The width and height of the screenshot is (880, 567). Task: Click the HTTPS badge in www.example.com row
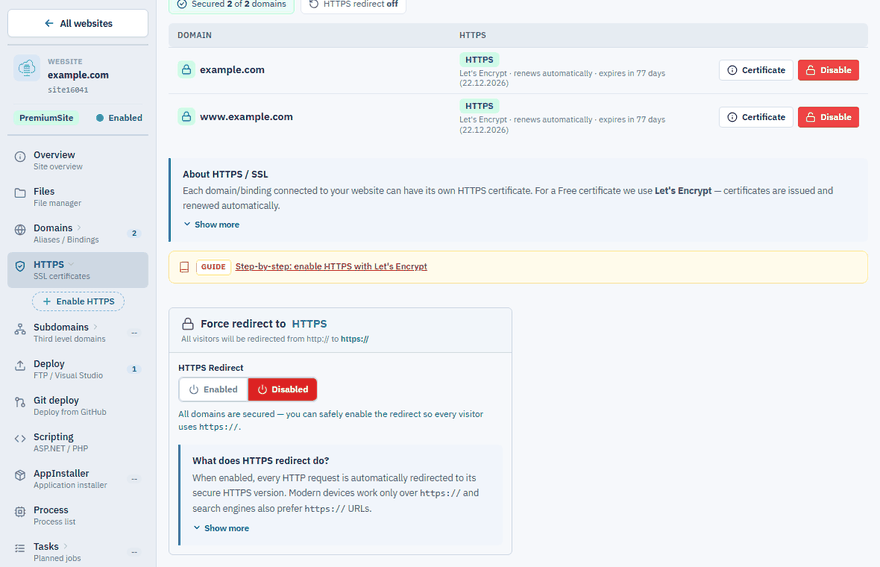click(479, 106)
